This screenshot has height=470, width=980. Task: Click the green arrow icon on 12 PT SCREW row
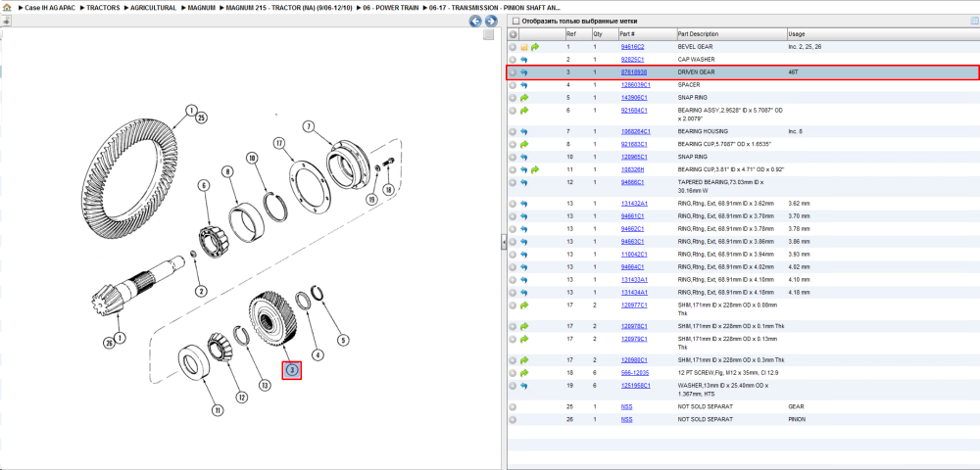(x=524, y=373)
